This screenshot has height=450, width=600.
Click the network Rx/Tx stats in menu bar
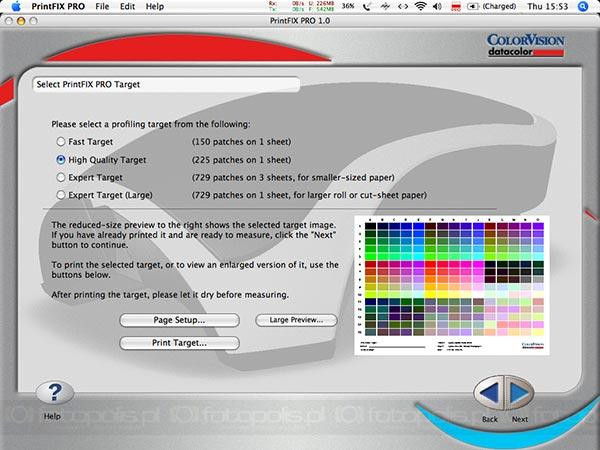[301, 6]
